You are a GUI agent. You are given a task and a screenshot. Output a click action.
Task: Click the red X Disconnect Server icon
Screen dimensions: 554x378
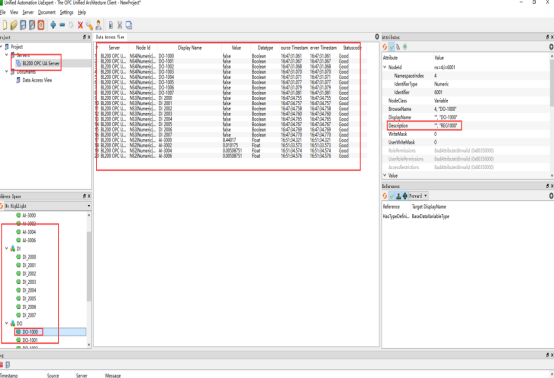point(80,25)
